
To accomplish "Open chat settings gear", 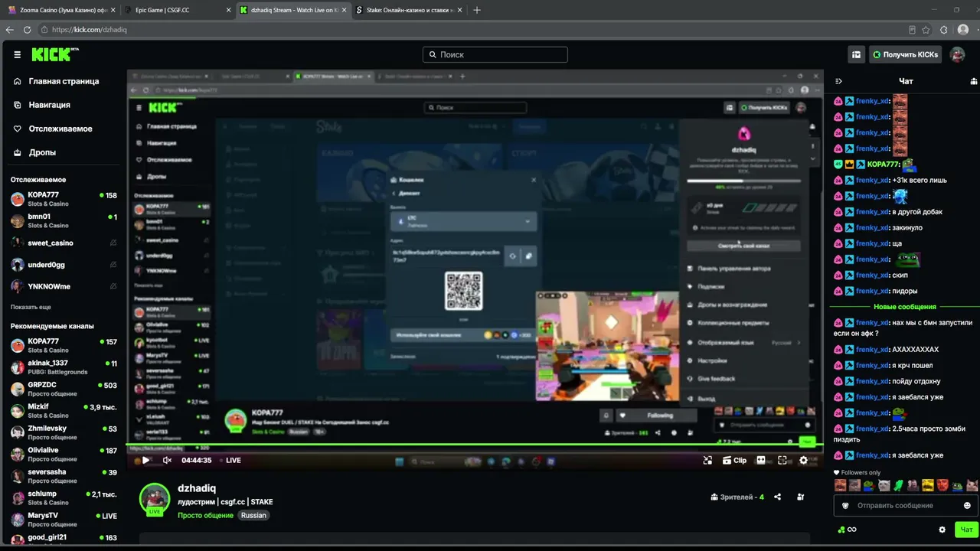I will (x=942, y=529).
